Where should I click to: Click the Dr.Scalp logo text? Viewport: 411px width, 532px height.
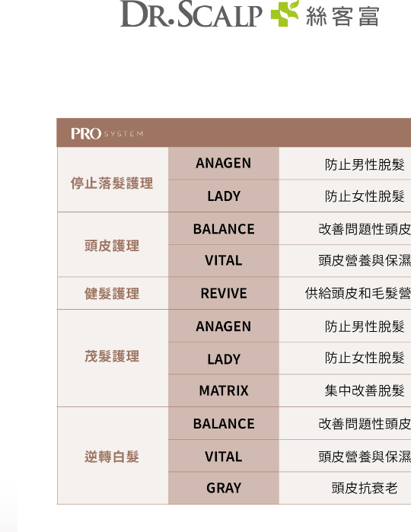[191, 14]
